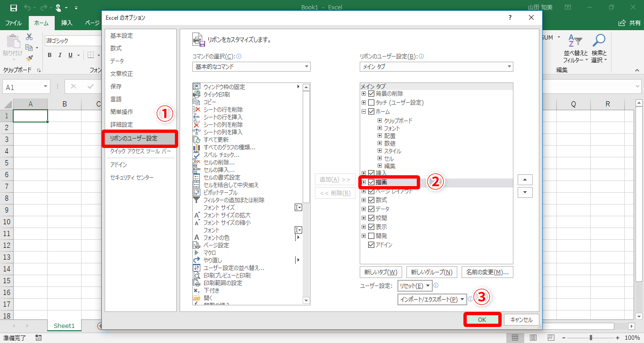This screenshot has height=343, width=644.
Task: Uncheck the 背景の削除 tab checkbox
Action: click(371, 94)
